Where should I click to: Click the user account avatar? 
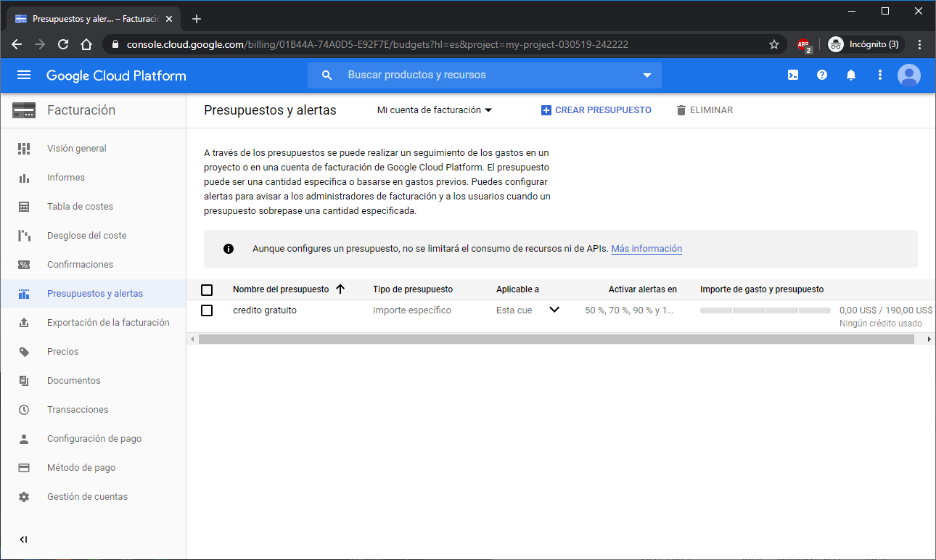click(908, 75)
